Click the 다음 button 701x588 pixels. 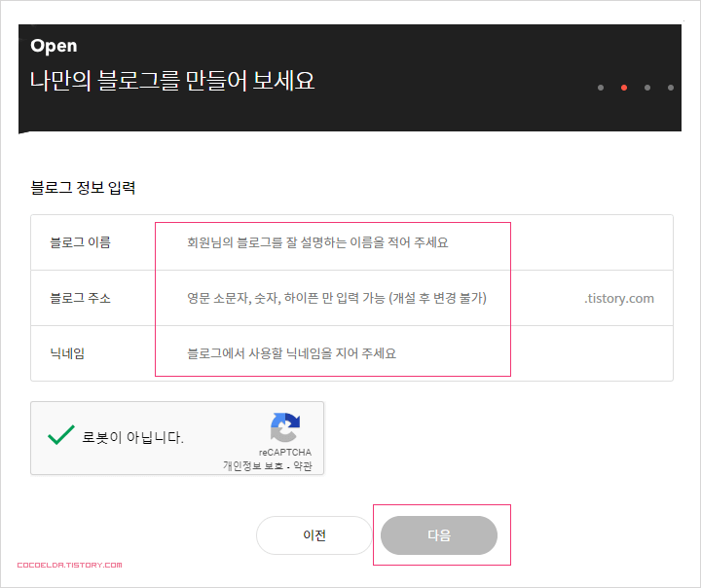click(439, 535)
